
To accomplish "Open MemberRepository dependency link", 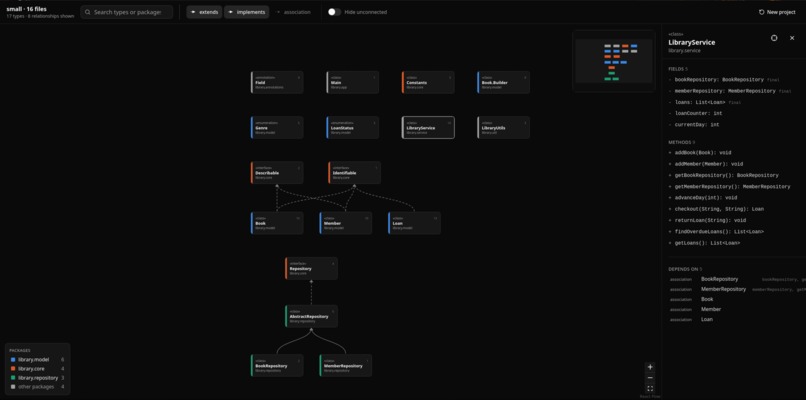I will (x=723, y=289).
